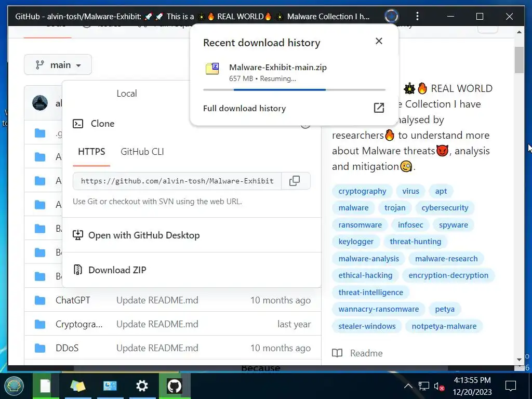
Task: Click the Clone terminal icon
Action: [78, 124]
